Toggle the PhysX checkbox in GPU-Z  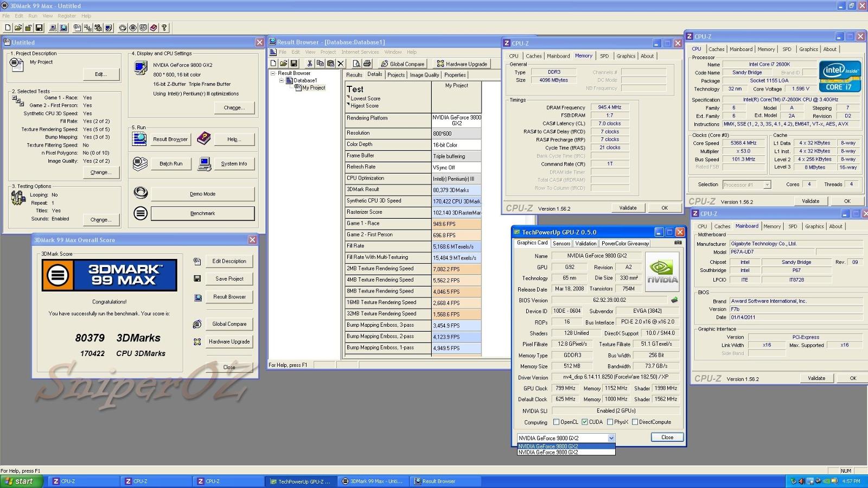pyautogui.click(x=610, y=422)
